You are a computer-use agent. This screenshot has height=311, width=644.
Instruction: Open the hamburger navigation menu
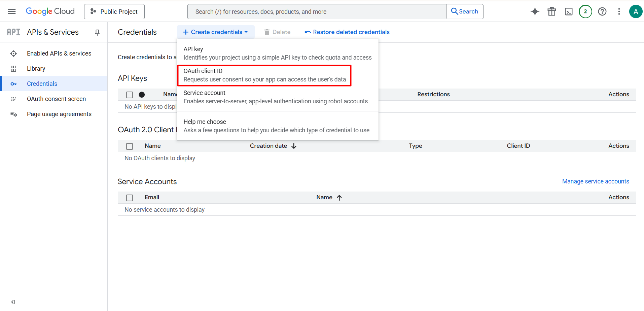point(12,11)
